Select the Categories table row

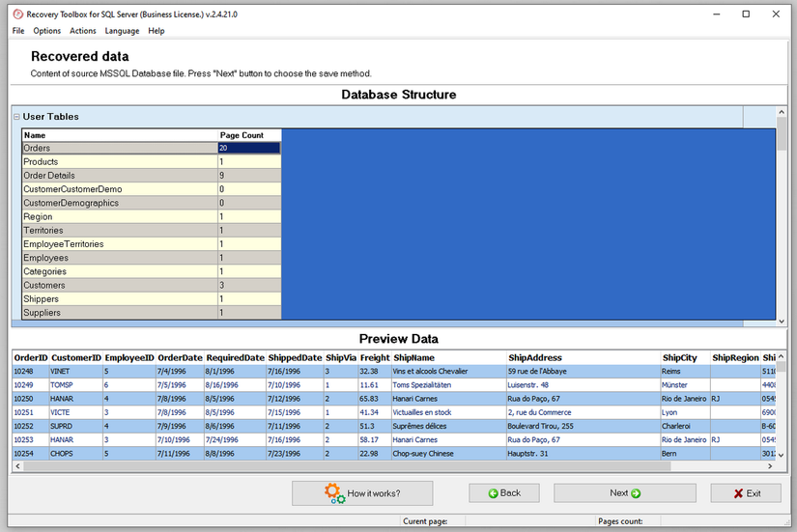(152, 271)
